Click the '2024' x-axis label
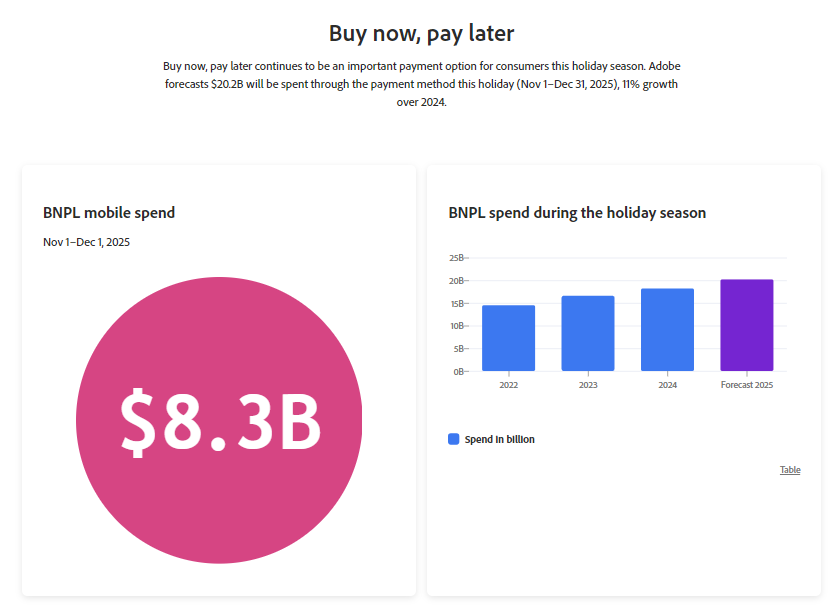 click(667, 385)
